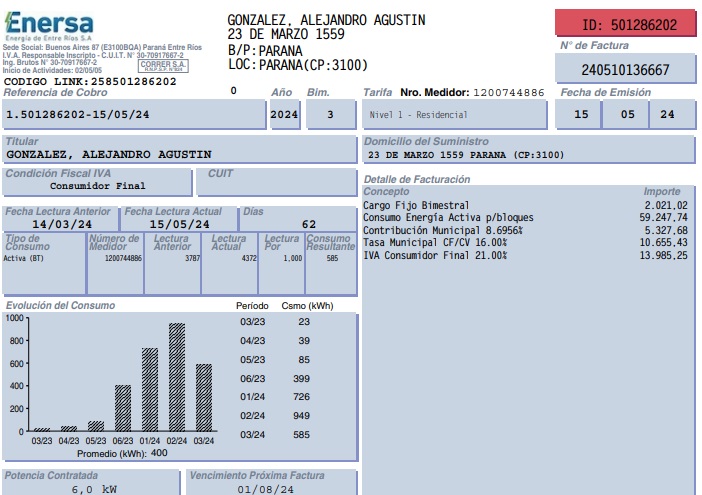Click the invoice number 240510136667 field
The height and width of the screenshot is (495, 702).
pyautogui.click(x=625, y=70)
